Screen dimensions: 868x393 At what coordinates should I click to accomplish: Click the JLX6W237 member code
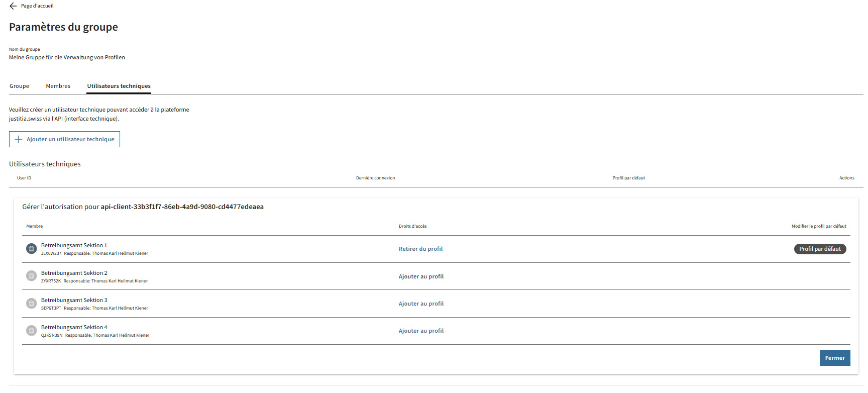(x=51, y=253)
